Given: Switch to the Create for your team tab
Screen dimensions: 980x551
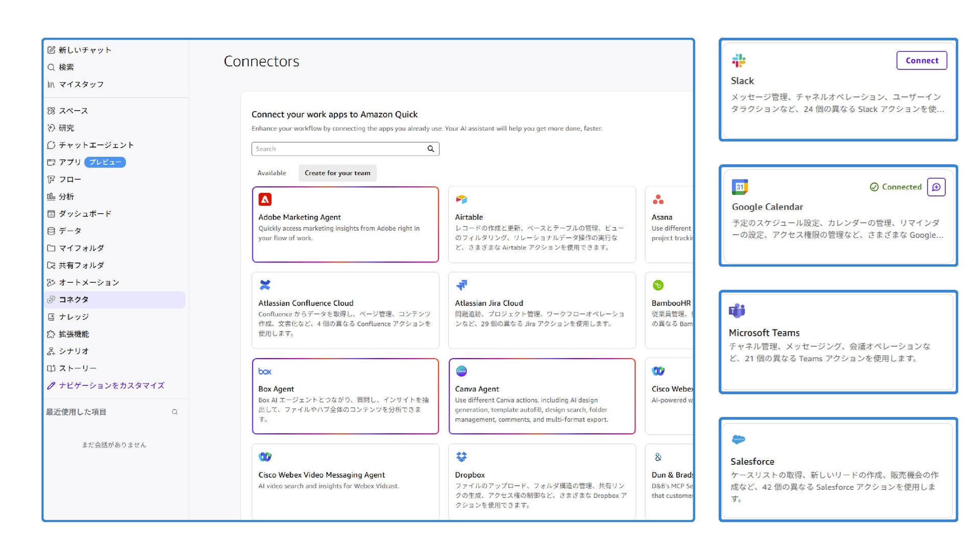Looking at the screenshot, I should coord(337,173).
